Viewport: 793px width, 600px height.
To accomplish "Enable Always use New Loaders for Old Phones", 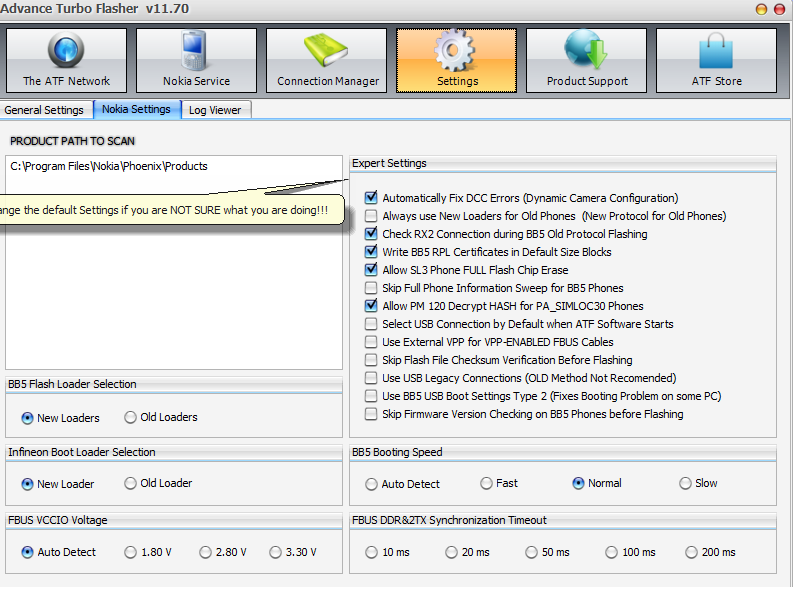I will (x=371, y=216).
